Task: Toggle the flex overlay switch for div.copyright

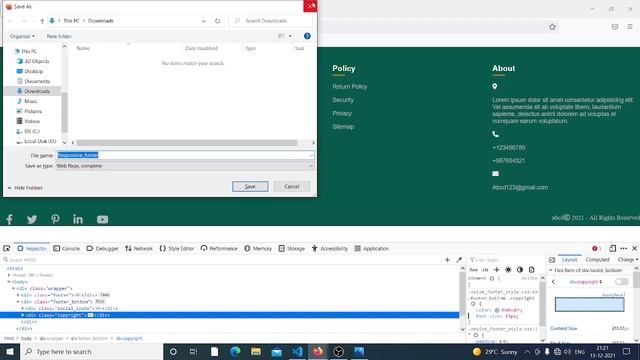Action: point(622,282)
